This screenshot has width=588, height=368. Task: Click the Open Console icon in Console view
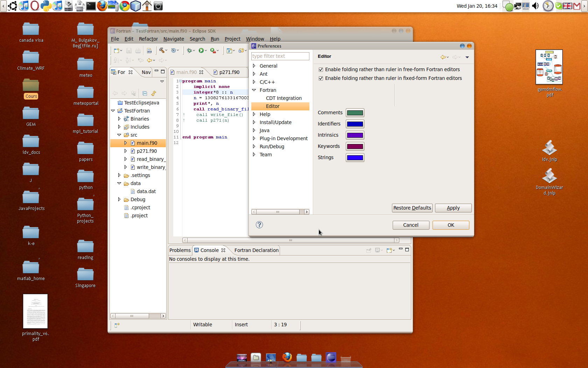point(390,250)
